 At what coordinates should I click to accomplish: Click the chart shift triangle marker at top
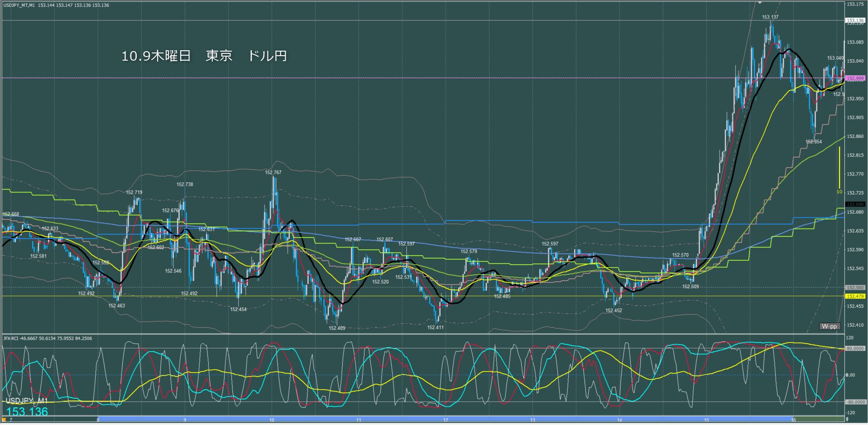(x=760, y=3)
